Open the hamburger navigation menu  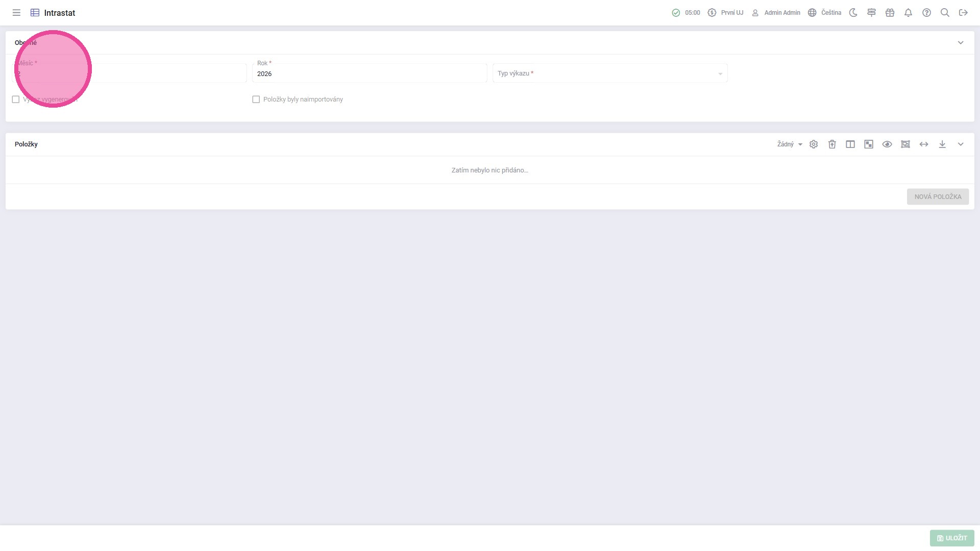pos(16,13)
